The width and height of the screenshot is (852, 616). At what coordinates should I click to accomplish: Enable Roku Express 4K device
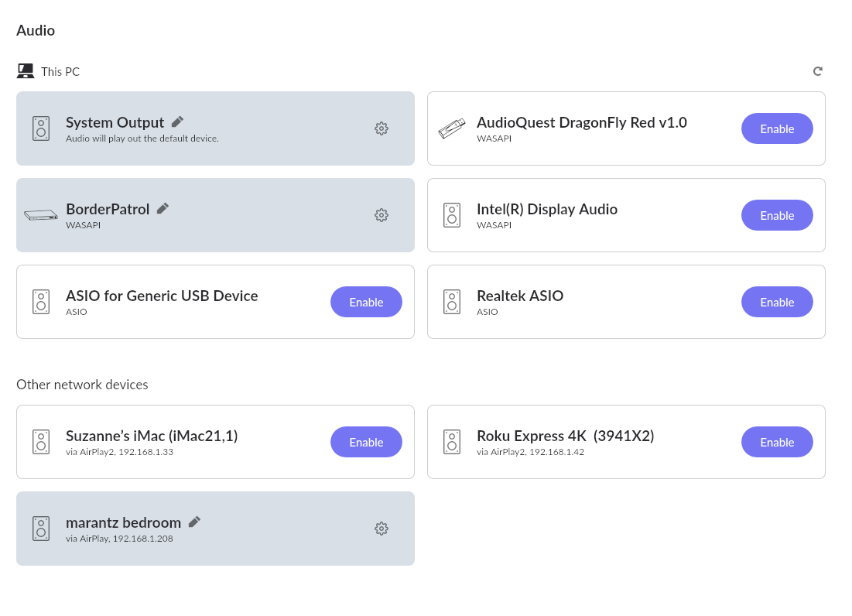[777, 442]
